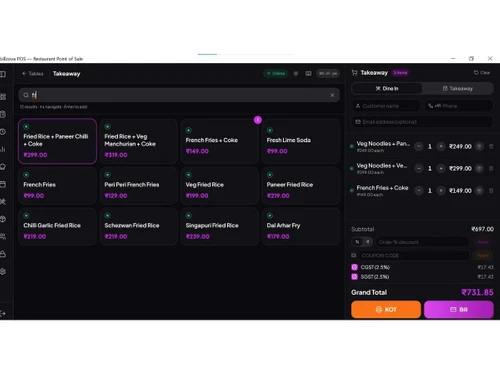Image resolution: width=500 pixels, height=375 pixels.
Task: Add Fried Rice + Paneer Chilli + Coke
Action: pos(57,141)
